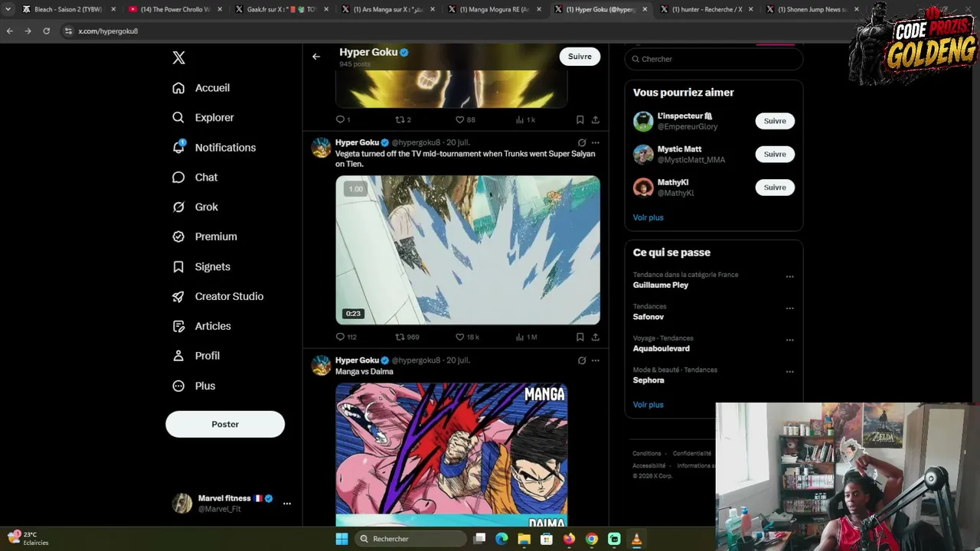
Task: Switch to the Bleach - Saison 2 tab
Action: point(68,9)
